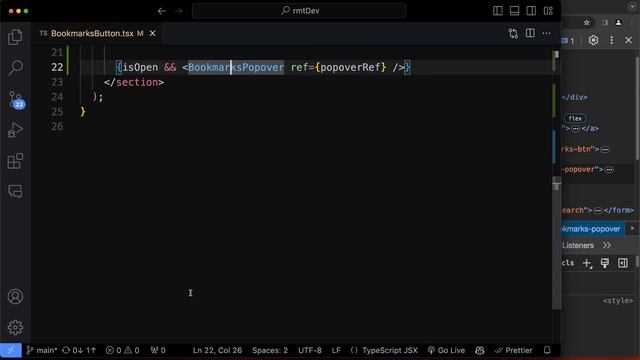The width and height of the screenshot is (640, 360).
Task: Open DevTools customize three-dot menu
Action: 611,40
